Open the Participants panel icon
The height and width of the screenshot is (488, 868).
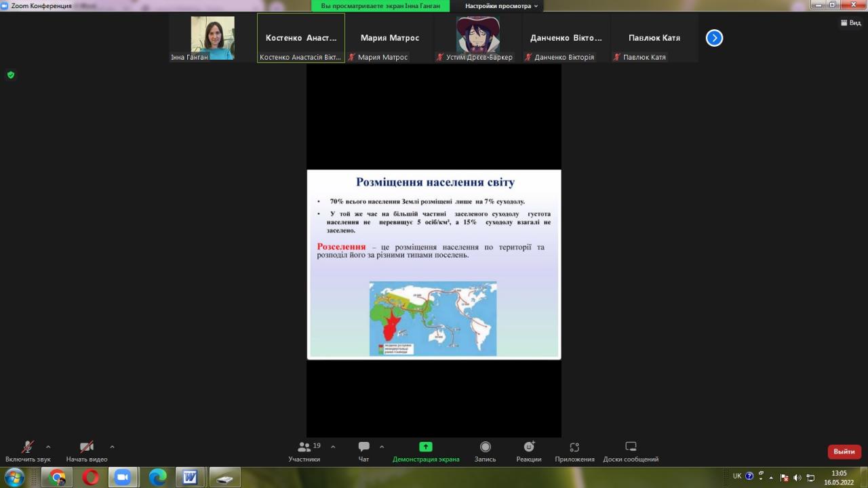(304, 447)
